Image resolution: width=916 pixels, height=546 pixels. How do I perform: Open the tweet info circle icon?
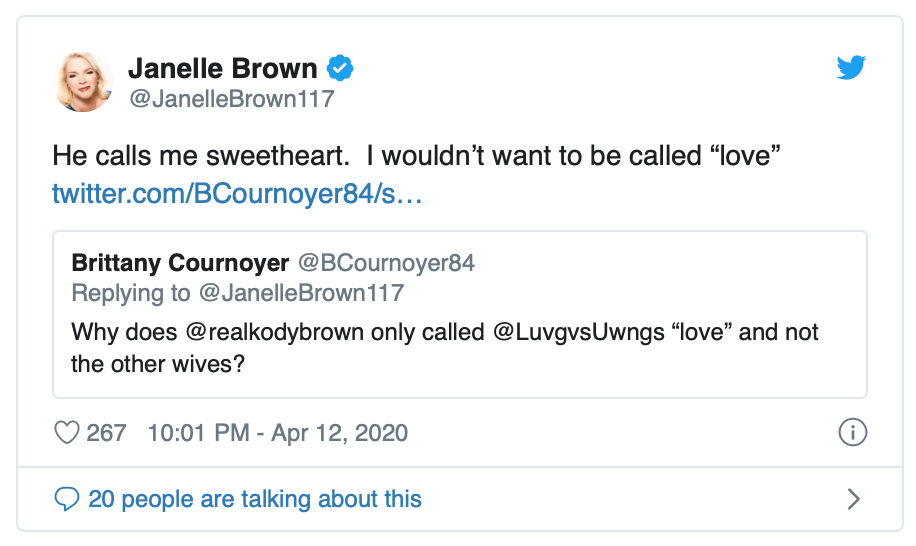851,433
